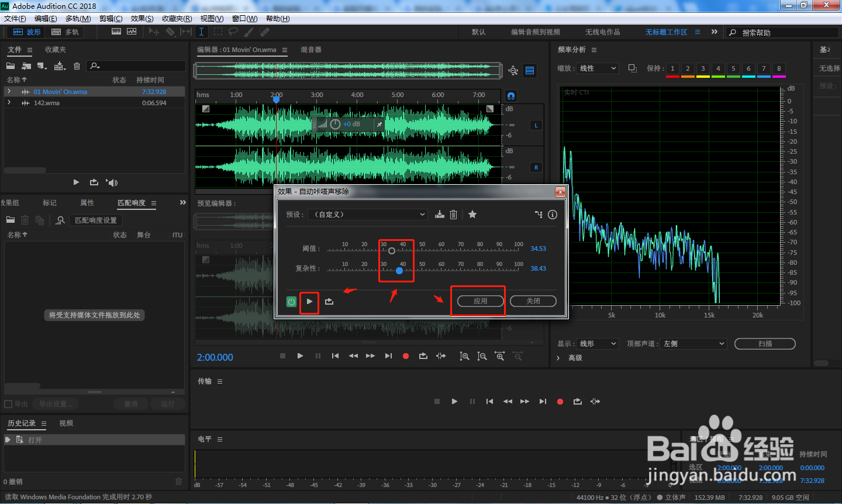Open the 文件(F) menu
This screenshot has width=842, height=504.
(15, 19)
